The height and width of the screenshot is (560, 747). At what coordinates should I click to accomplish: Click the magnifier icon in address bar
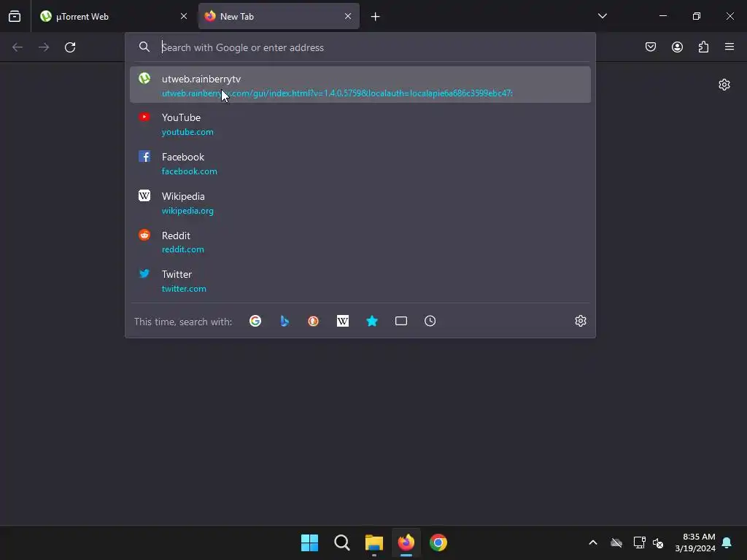[x=144, y=47]
